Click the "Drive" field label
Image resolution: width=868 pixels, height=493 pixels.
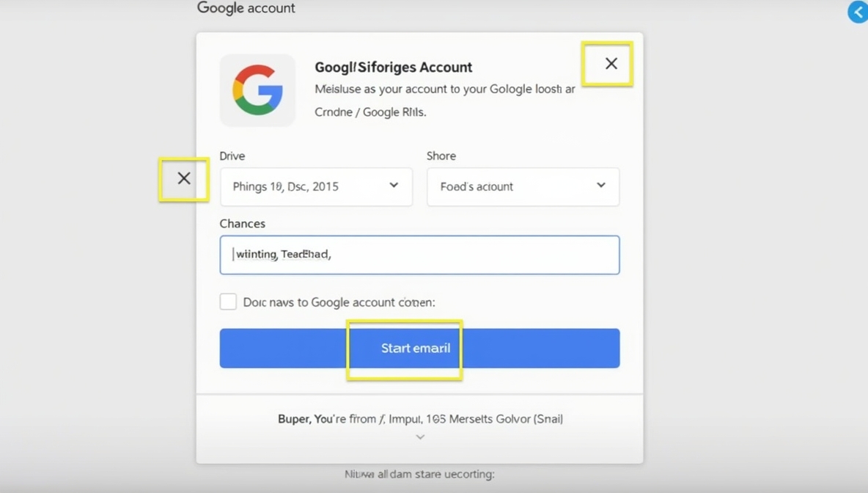click(x=232, y=156)
